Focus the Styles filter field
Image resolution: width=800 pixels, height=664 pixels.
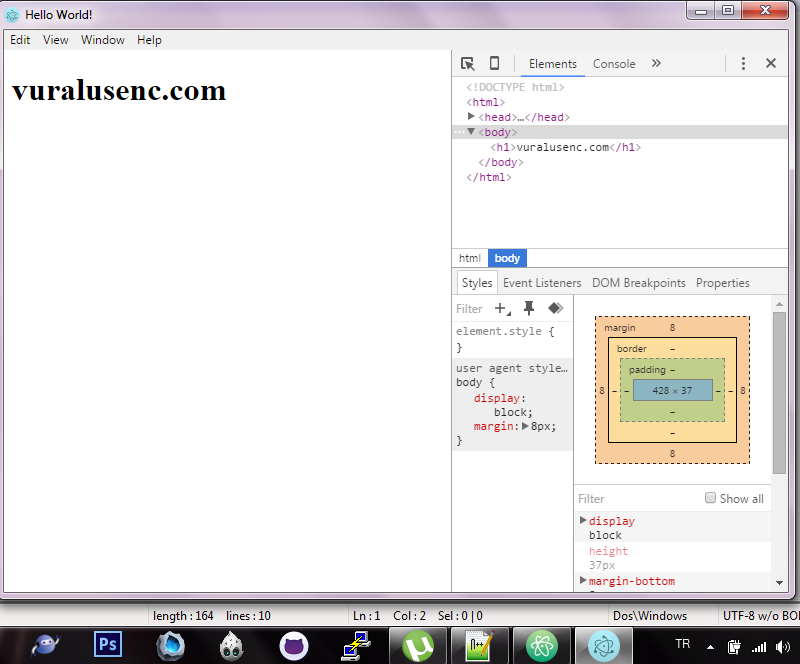(x=469, y=309)
